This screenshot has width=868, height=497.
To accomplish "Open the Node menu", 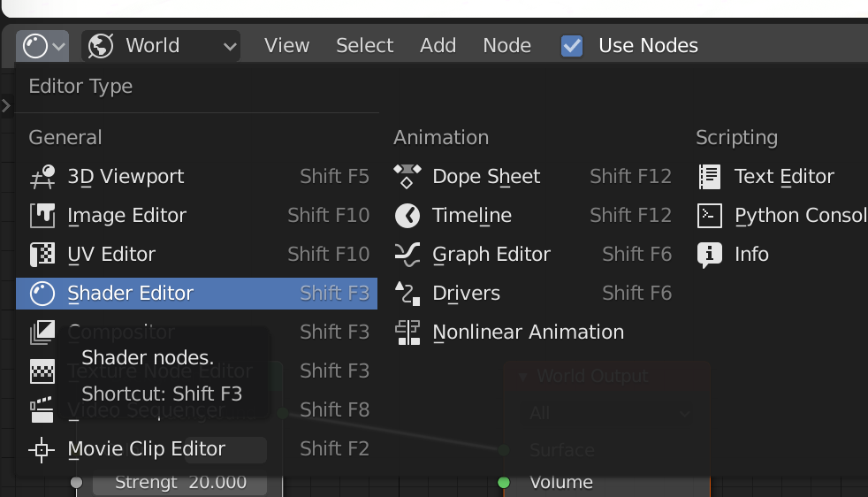I will coord(507,45).
